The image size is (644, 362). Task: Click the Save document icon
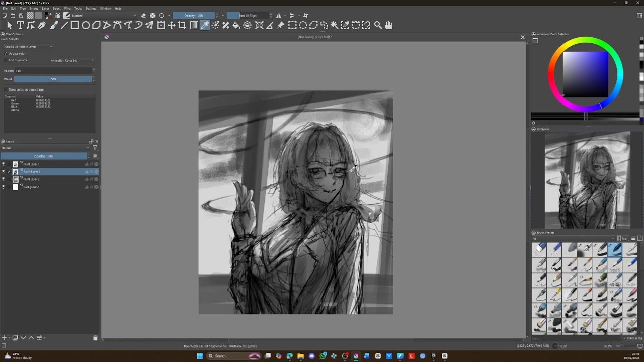(21, 16)
